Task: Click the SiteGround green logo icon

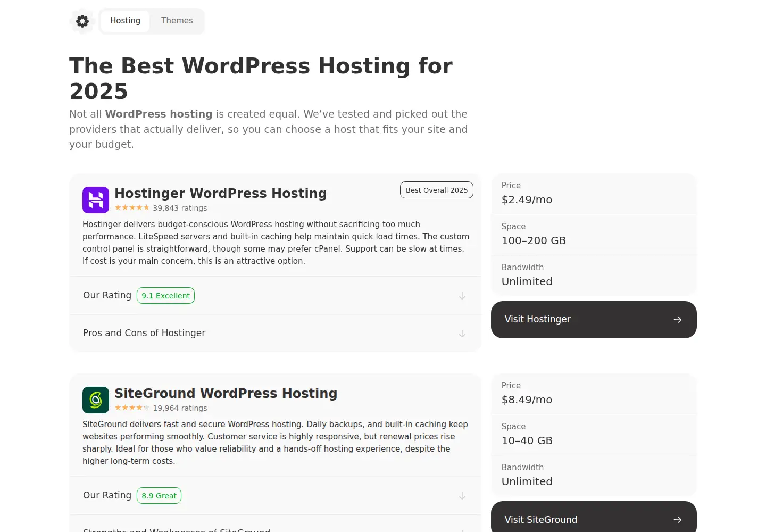Action: point(96,400)
